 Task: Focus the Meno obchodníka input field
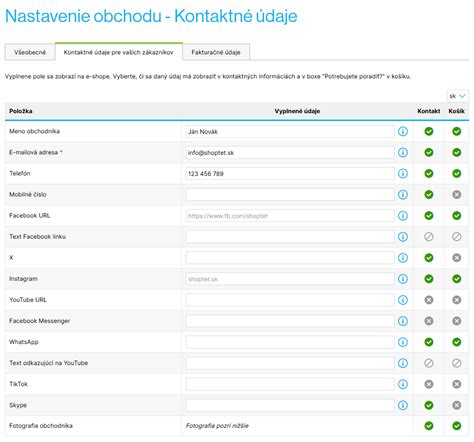pos(290,131)
